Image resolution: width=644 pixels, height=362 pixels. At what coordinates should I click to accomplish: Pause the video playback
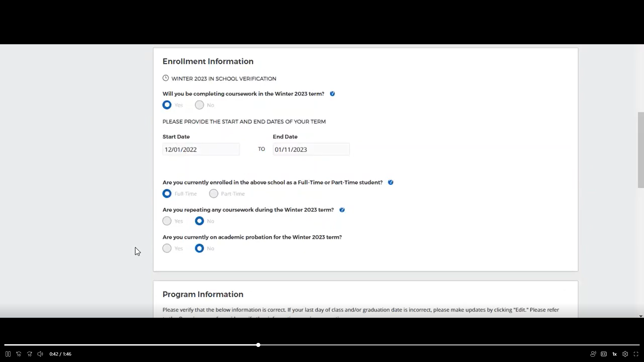point(8,354)
